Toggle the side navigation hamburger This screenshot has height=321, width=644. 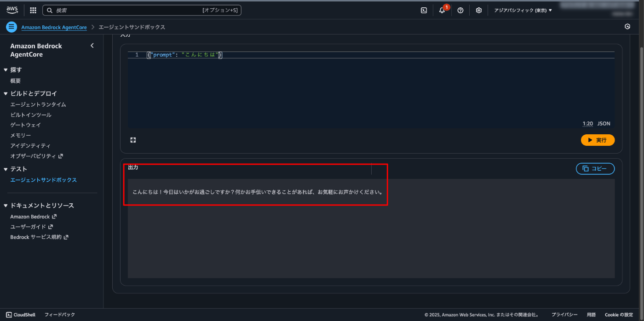point(11,27)
